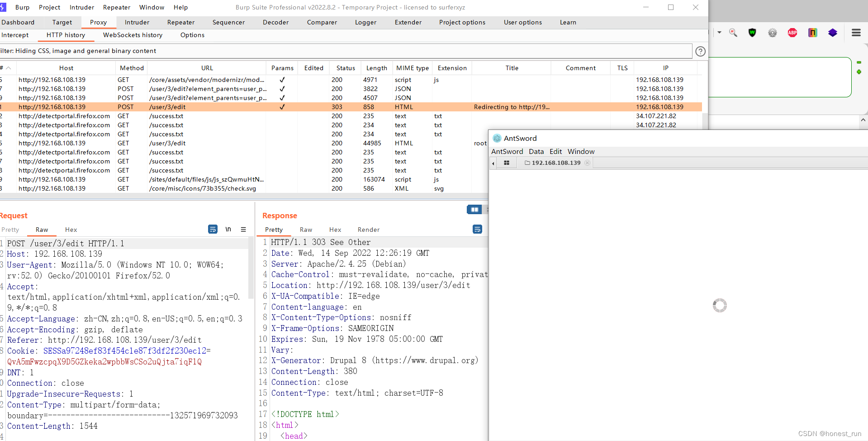This screenshot has width=868, height=441.
Task: Click the Request panel vertical scrollbar
Action: pos(251,268)
